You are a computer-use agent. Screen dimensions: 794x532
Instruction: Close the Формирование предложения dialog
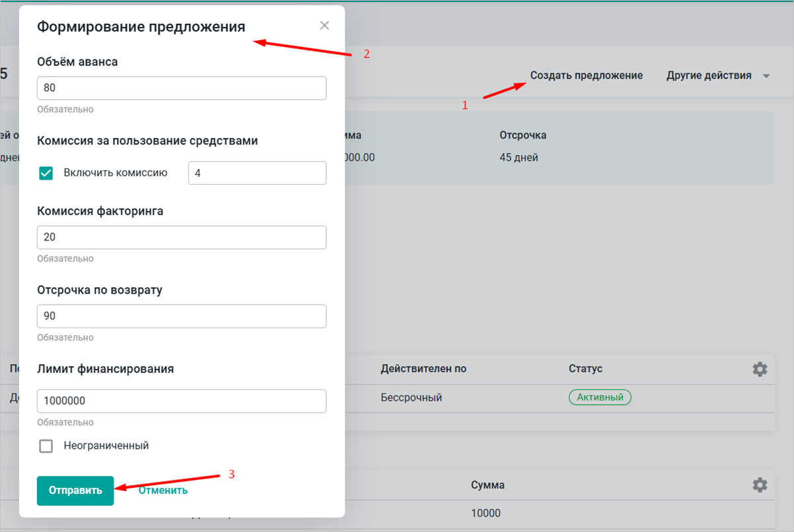pos(324,26)
